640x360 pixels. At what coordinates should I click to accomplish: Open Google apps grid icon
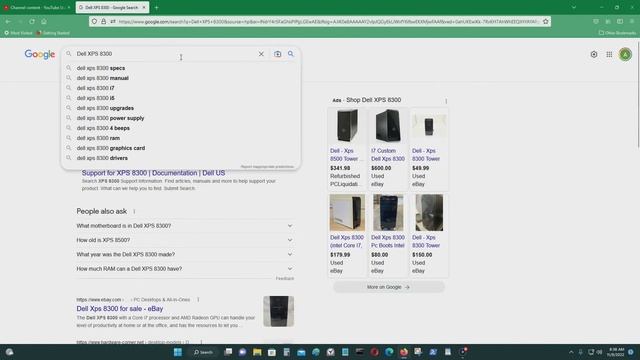[609, 54]
